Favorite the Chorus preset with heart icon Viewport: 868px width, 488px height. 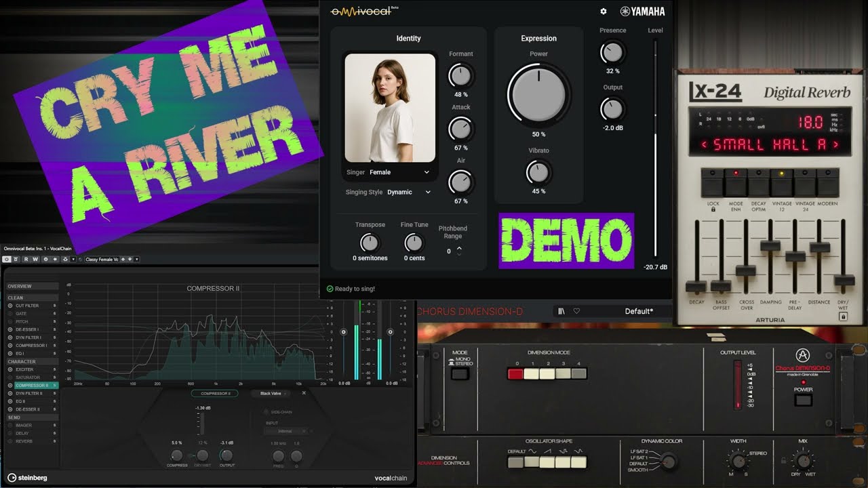click(576, 311)
